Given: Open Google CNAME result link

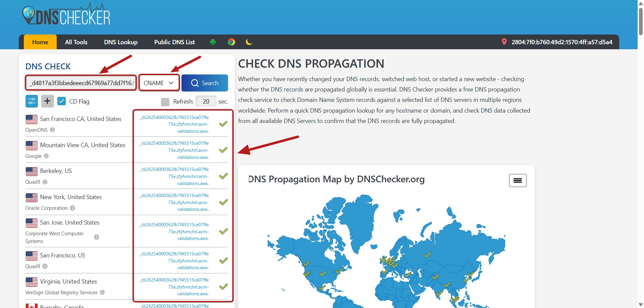Looking at the screenshot, I should [174, 150].
